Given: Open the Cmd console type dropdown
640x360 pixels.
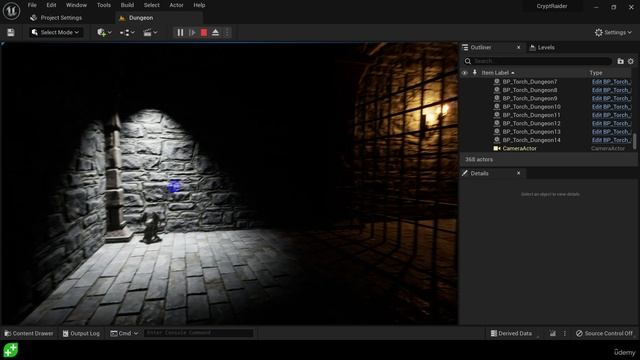Looking at the screenshot, I should [124, 333].
